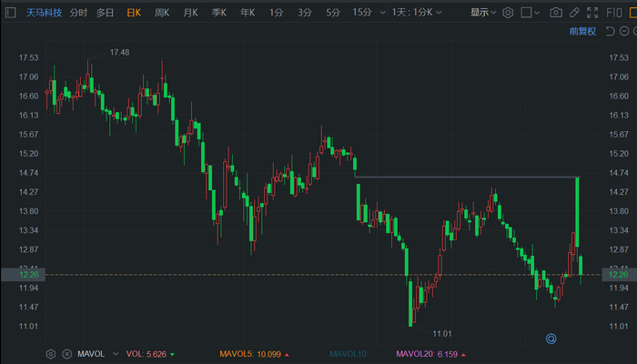637x364 pixels.
Task: Click the 前复权 adjustment link
Action: [582, 31]
